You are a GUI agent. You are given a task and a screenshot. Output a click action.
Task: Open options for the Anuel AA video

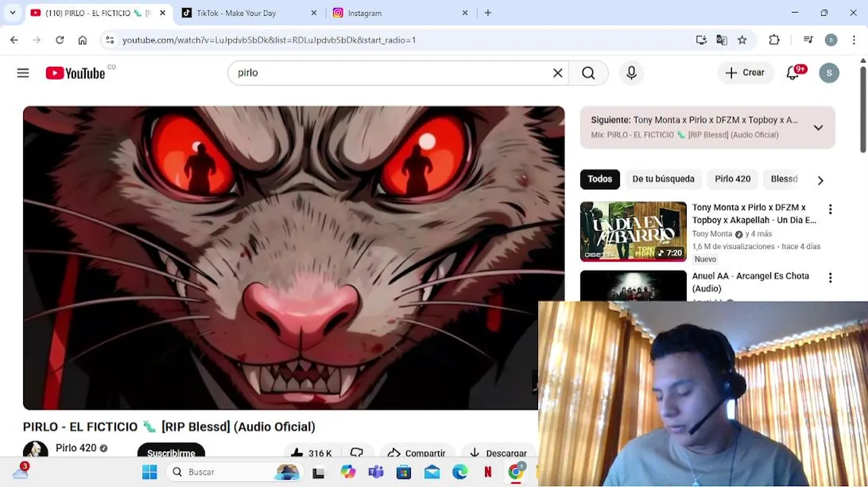coord(830,278)
